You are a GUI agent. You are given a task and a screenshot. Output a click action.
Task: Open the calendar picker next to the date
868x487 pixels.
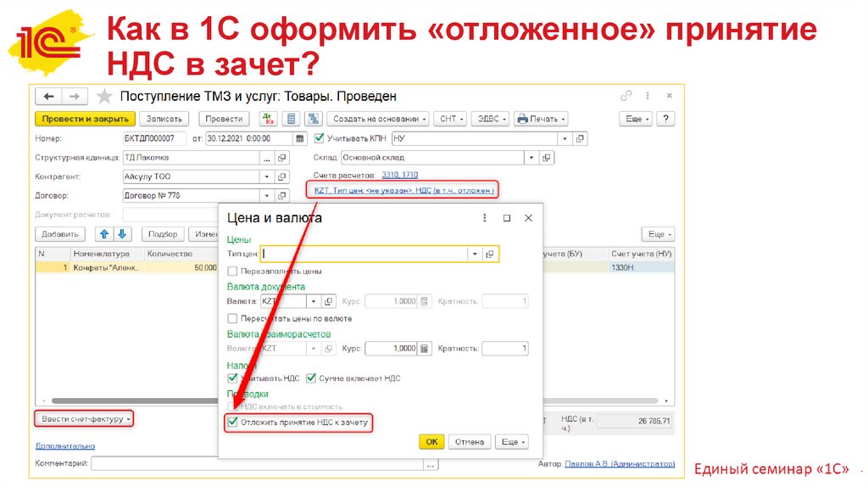click(x=299, y=138)
